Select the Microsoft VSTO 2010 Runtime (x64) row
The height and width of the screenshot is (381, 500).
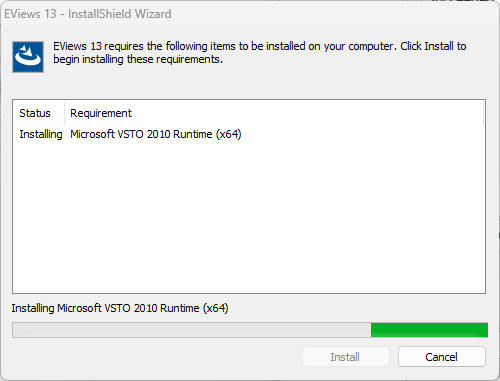(249, 134)
